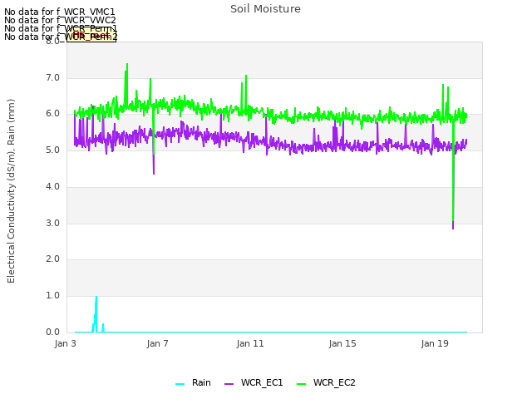The width and height of the screenshot is (532, 399).
Task: Click the 'No data for f_WCR_VMC1' message
Action: pos(60,12)
